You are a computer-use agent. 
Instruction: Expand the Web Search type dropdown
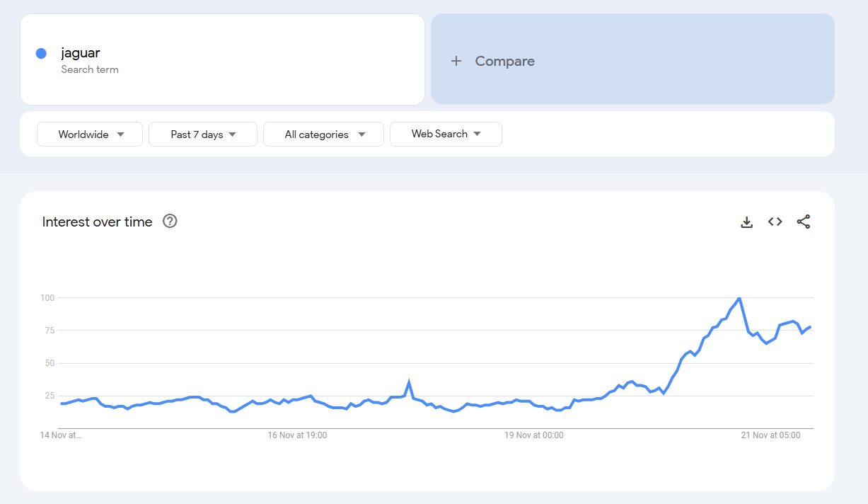[x=446, y=134]
